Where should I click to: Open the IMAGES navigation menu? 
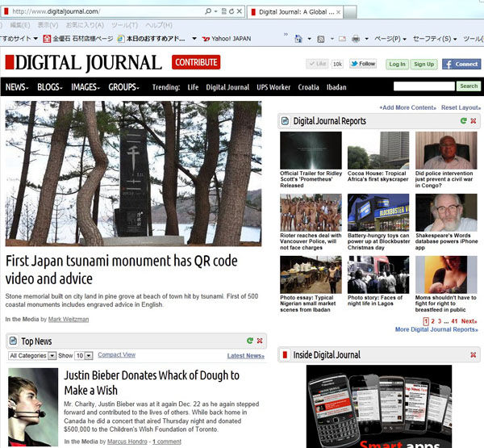point(86,87)
